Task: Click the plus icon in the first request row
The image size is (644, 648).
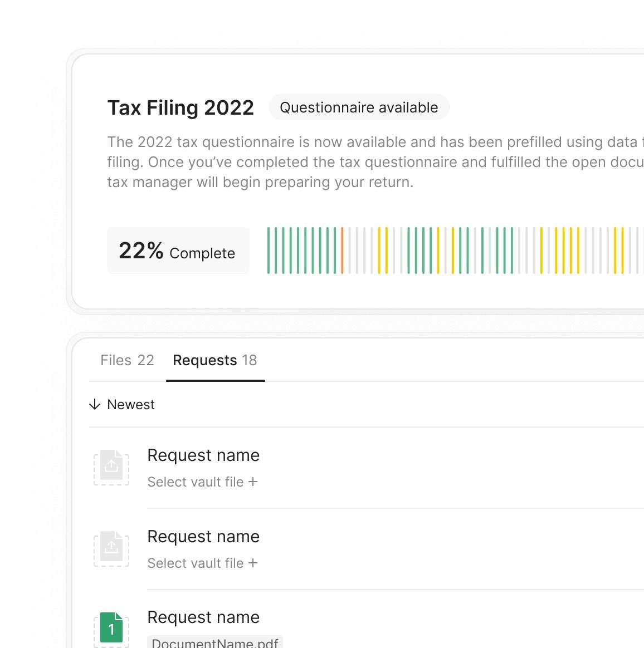Action: point(253,482)
